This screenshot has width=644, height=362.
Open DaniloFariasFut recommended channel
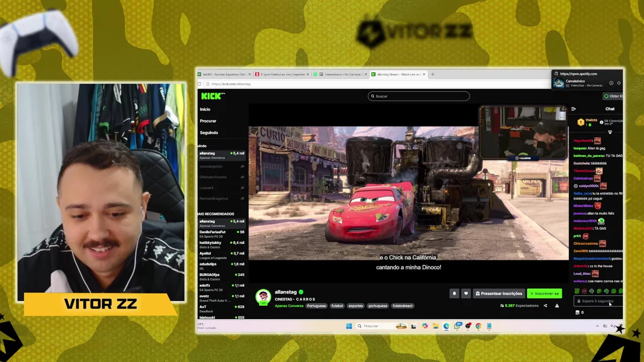click(221, 234)
